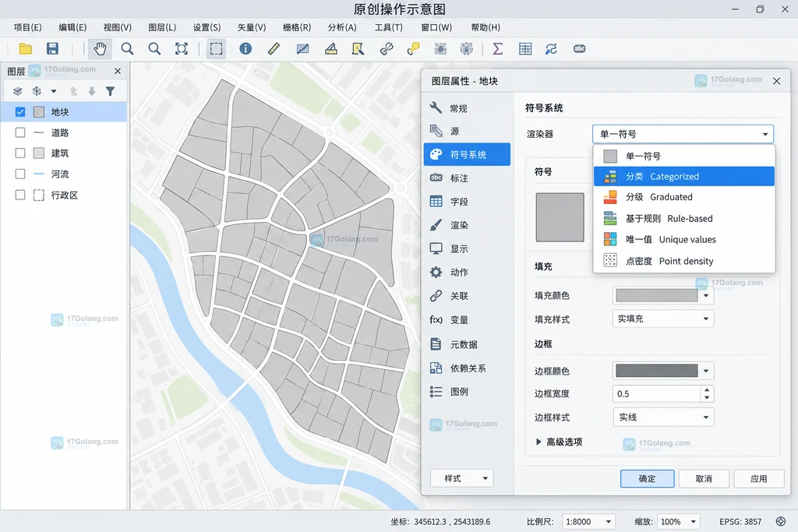Click the stacked layers icon in 图层 panel
Image resolution: width=798 pixels, height=532 pixels.
[x=18, y=91]
